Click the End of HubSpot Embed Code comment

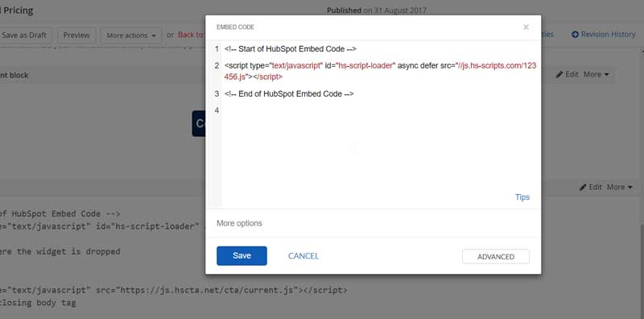pos(289,93)
